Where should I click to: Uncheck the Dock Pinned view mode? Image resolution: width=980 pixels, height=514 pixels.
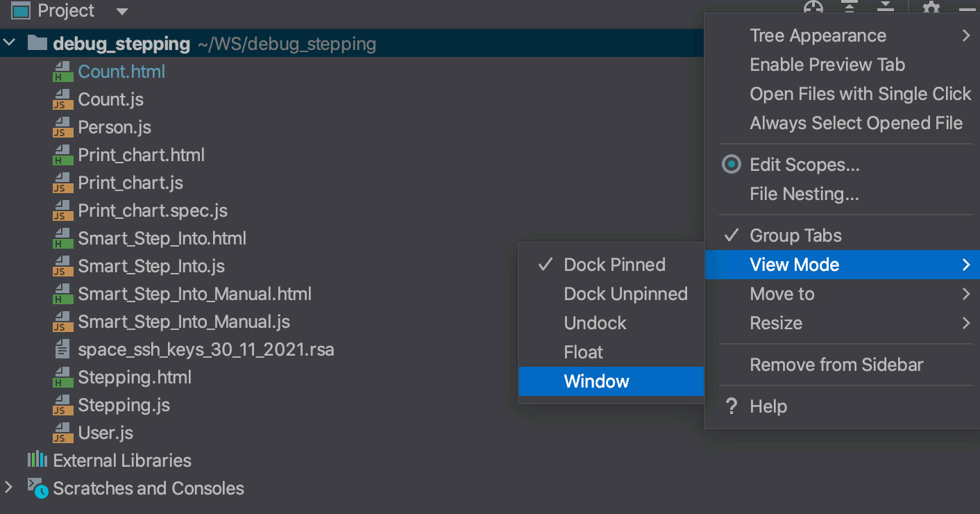pos(614,265)
